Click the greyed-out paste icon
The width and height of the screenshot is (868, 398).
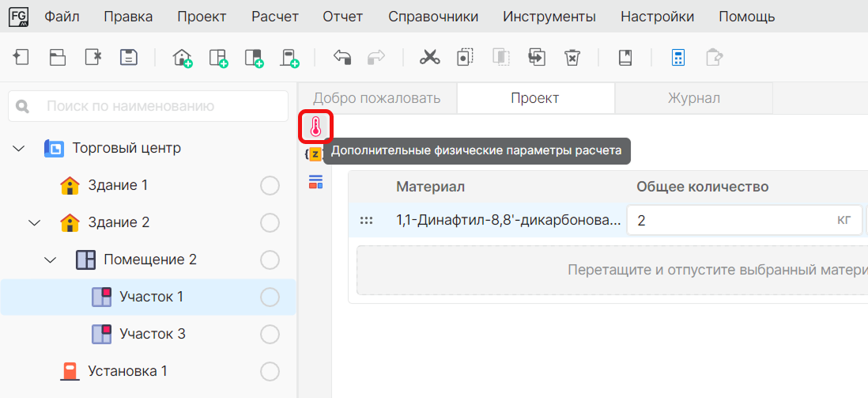500,57
